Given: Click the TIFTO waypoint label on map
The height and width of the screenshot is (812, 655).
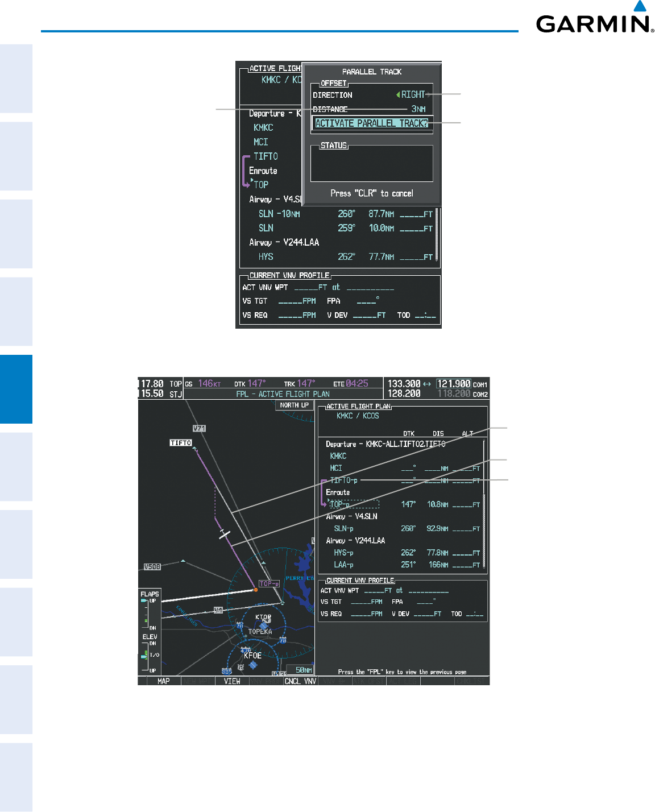Looking at the screenshot, I should point(181,442).
